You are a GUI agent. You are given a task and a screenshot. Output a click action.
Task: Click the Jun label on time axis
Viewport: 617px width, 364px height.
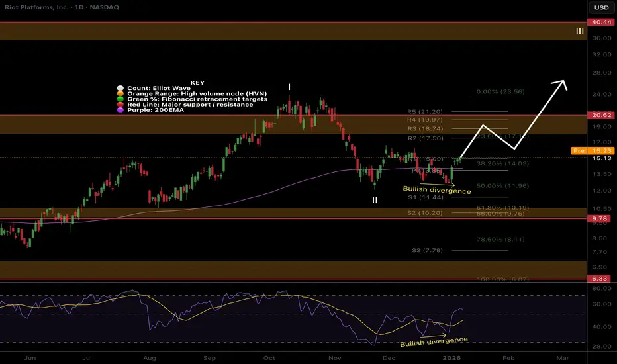pyautogui.click(x=30, y=358)
